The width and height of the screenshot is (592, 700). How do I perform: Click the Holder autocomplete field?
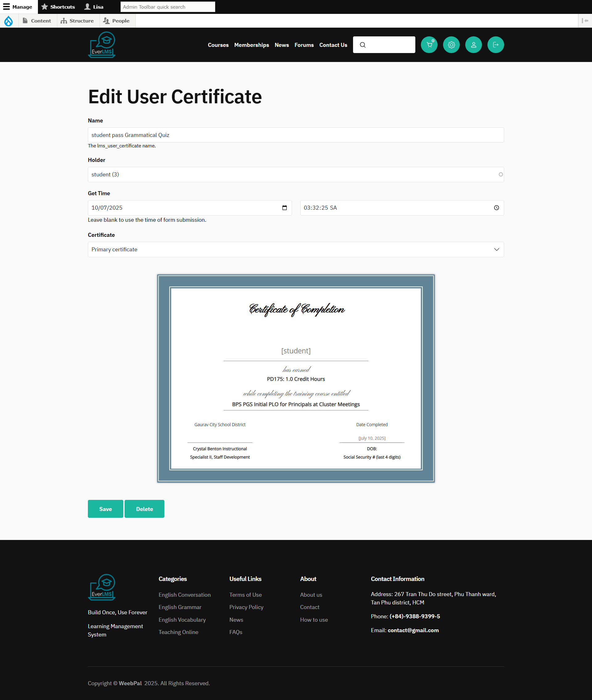tap(295, 175)
